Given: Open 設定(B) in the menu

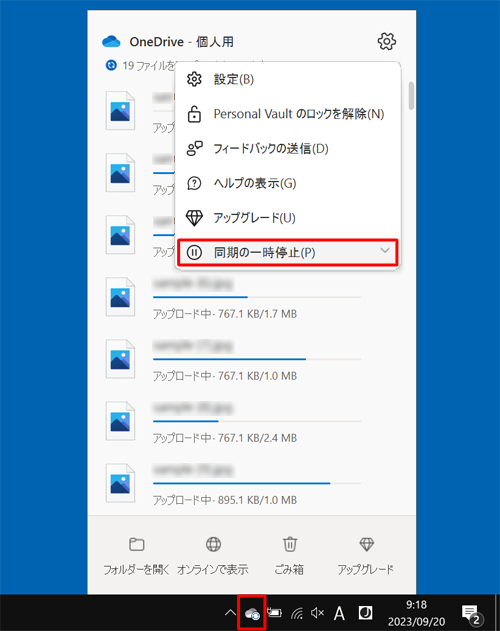Looking at the screenshot, I should pyautogui.click(x=288, y=79).
